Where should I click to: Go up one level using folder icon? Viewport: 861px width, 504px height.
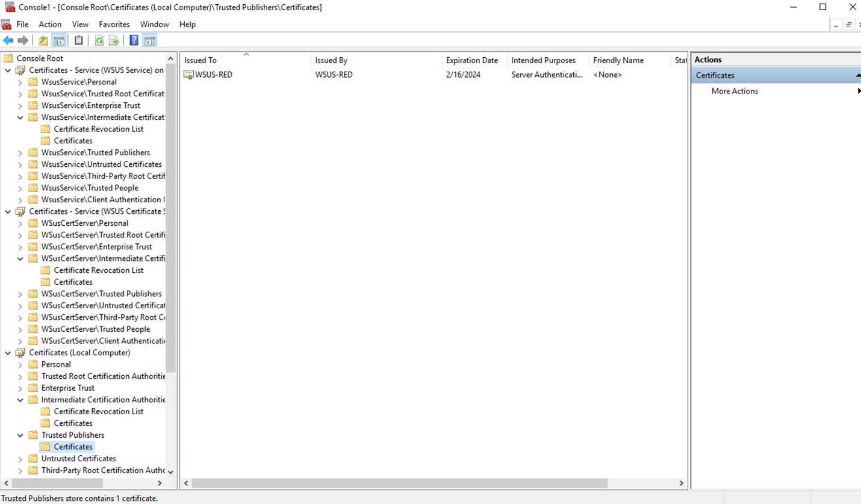pyautogui.click(x=43, y=40)
